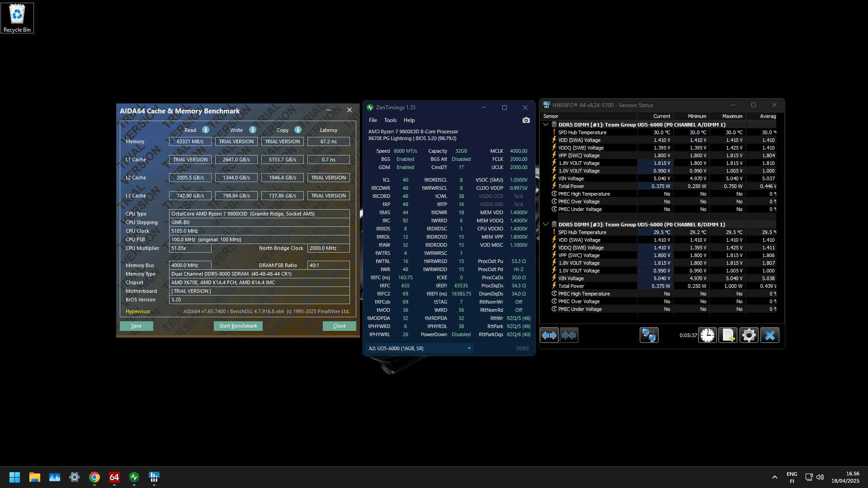Switch to ZenTimings via taskbar icon

click(134, 477)
